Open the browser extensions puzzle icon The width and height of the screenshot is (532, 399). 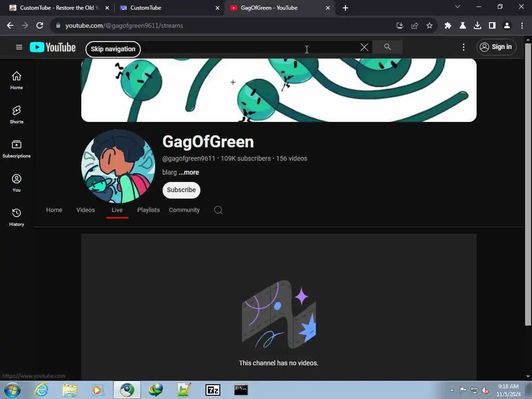[x=448, y=25]
